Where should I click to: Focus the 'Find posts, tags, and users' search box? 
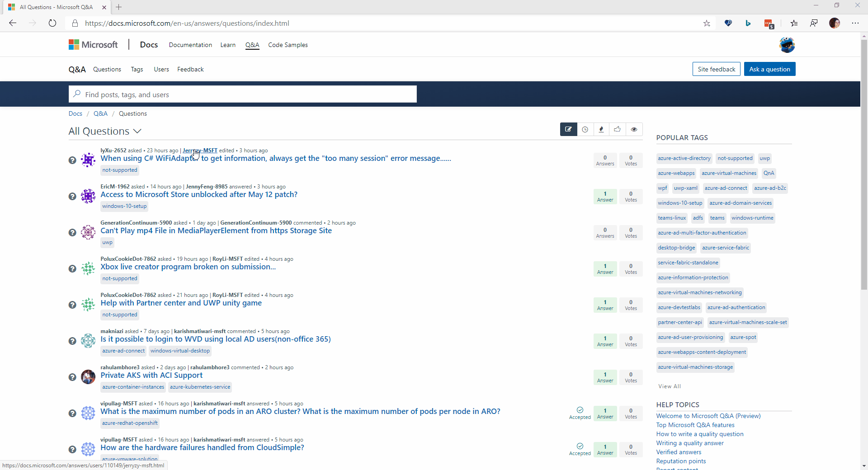click(x=243, y=94)
